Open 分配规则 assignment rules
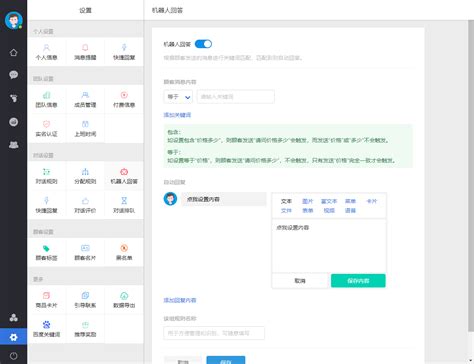Viewport: 474px width, 364px height. (85, 176)
